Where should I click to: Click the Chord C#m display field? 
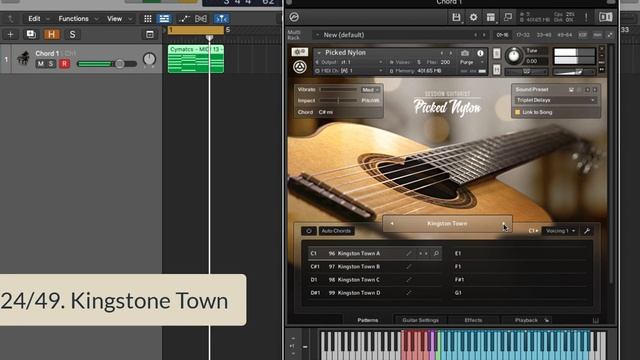[x=338, y=112]
